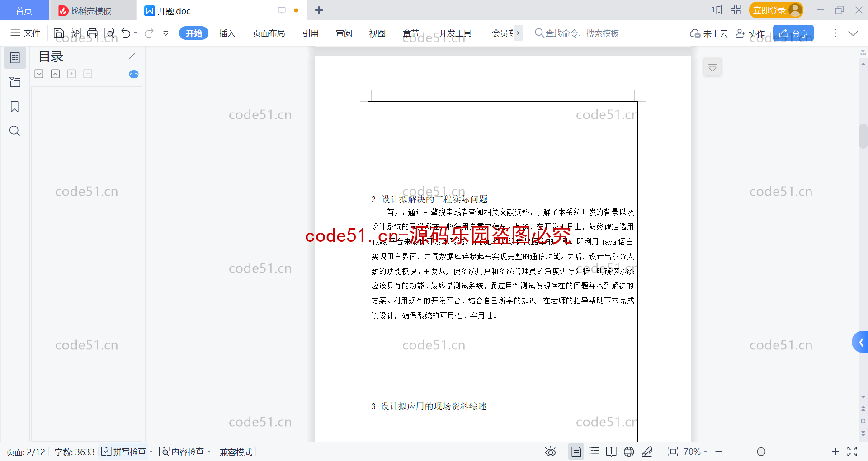Open the app grid icon in the title bar
Viewport: 868px width, 461px height.
coord(736,10)
